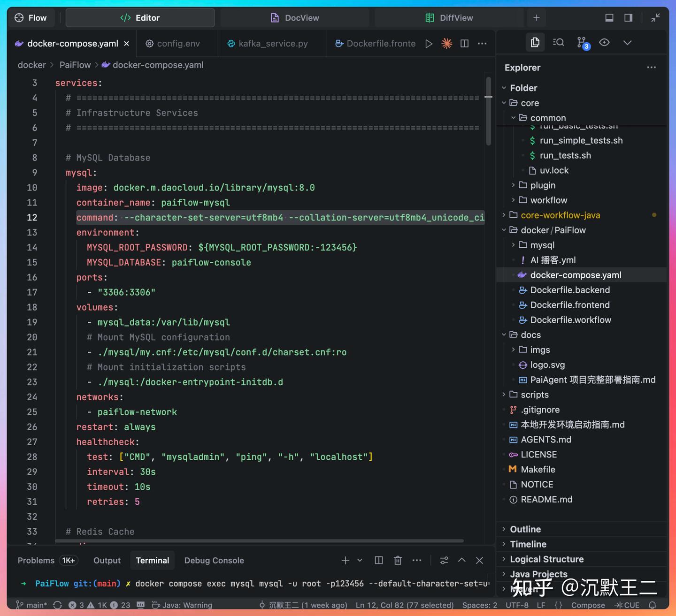676x616 pixels.
Task: Open Dockerfile.backend in the Explorer
Action: click(570, 290)
